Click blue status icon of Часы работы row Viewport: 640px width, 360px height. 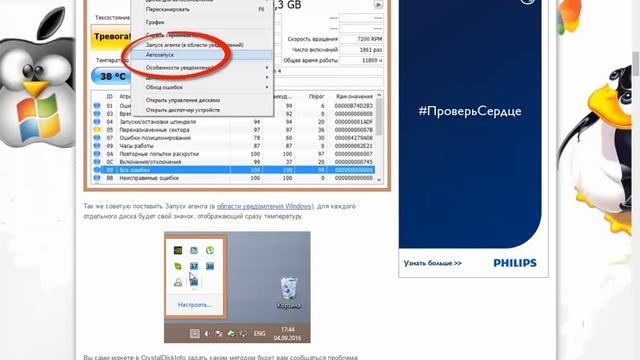97,146
